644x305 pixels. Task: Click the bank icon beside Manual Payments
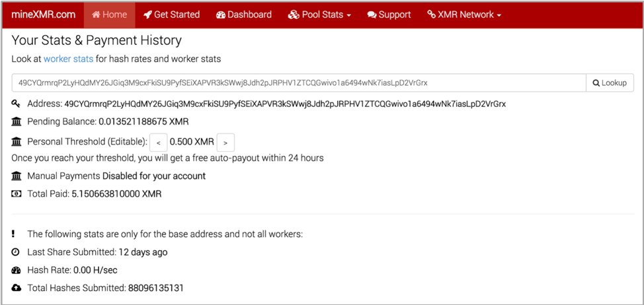16,176
